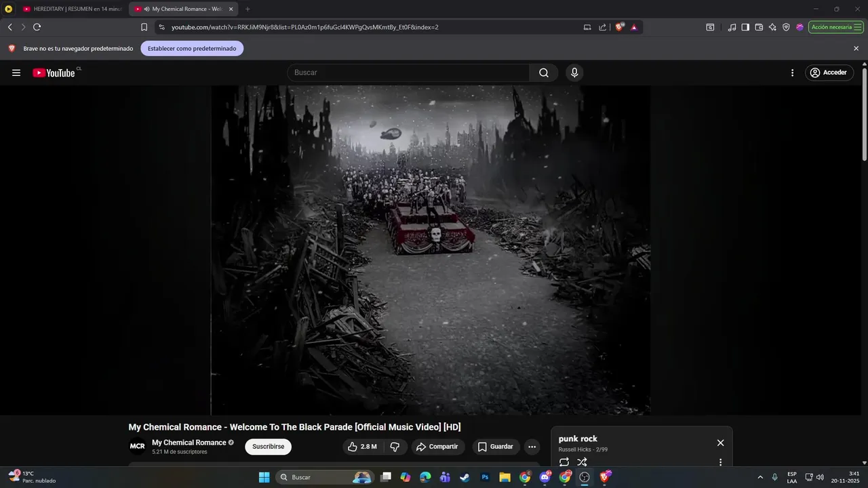Open the Brave Wallet icon

pos(759,27)
